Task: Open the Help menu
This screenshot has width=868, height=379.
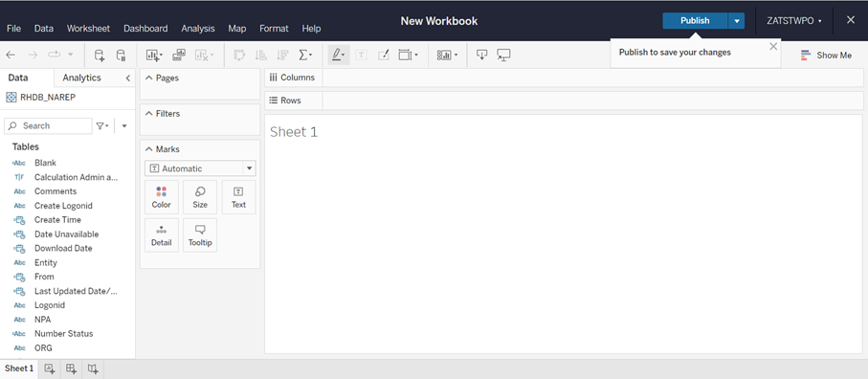Action: click(311, 28)
